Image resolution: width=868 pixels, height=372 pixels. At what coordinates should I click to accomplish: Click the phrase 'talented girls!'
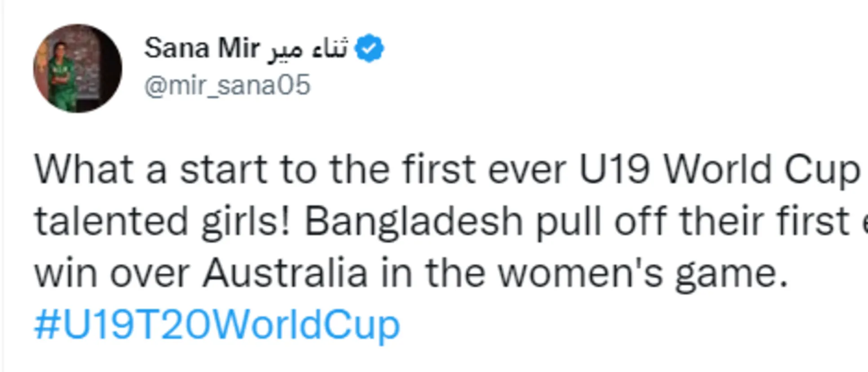[163, 221]
